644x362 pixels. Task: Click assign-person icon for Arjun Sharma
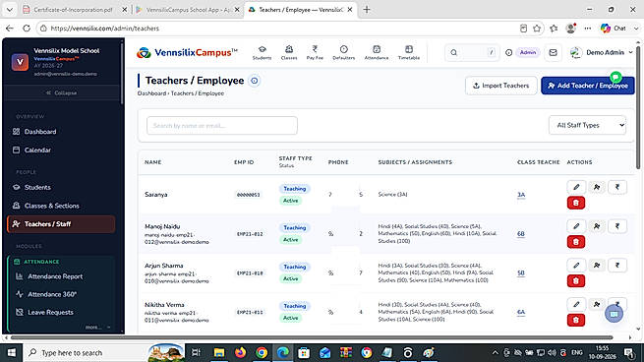click(597, 266)
